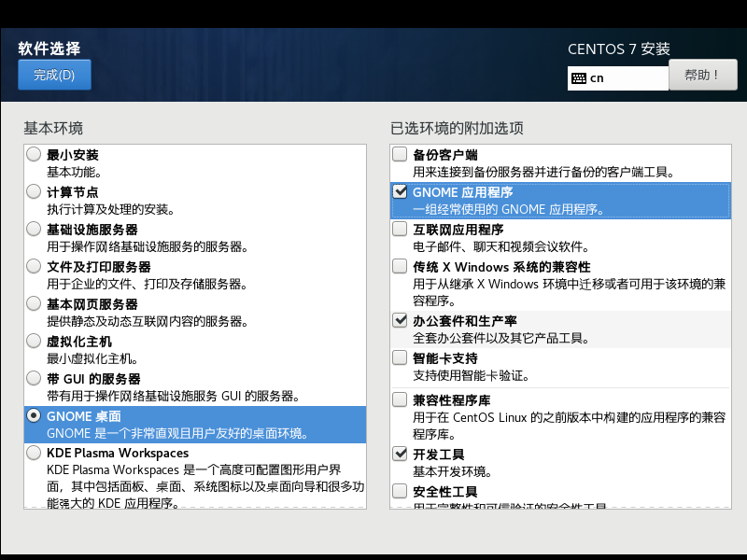Click text 用于操作网络基础设施服务的服务器。
This screenshot has width=747, height=560.
(148, 246)
